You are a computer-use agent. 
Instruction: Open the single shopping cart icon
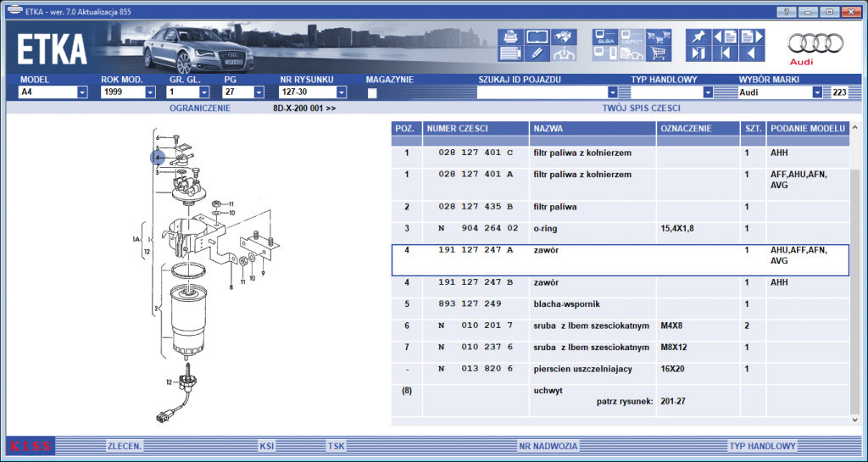pos(659,53)
